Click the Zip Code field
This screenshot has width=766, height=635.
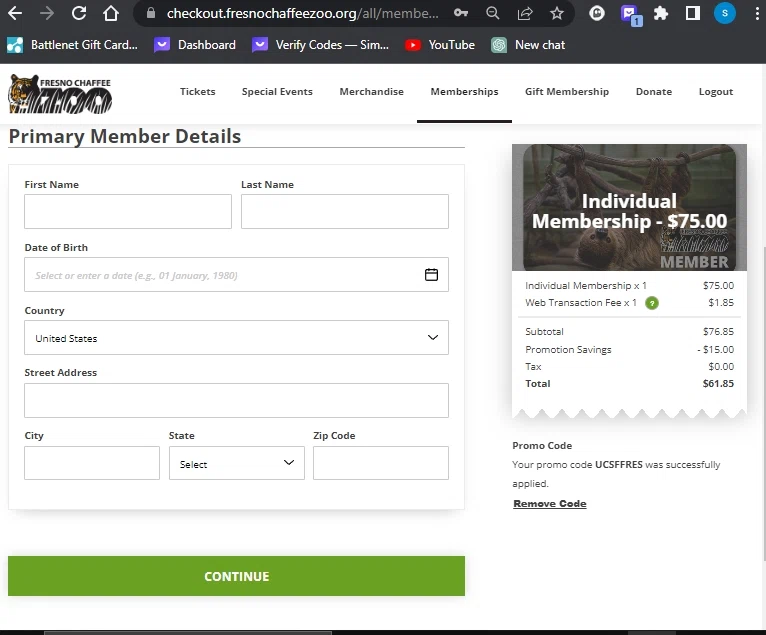(x=381, y=463)
